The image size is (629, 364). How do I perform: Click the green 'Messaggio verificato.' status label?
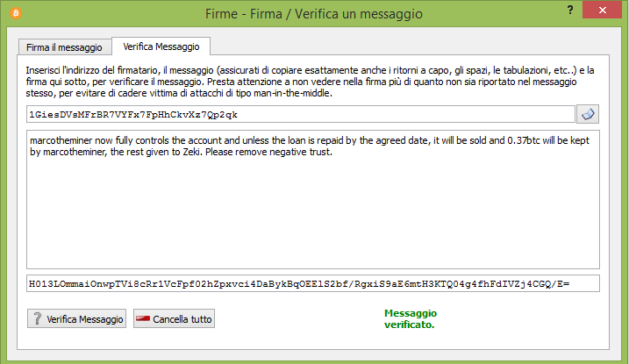[x=410, y=318]
